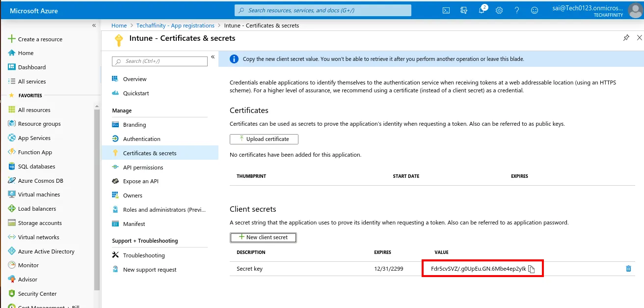Click Create a resource

[35, 39]
